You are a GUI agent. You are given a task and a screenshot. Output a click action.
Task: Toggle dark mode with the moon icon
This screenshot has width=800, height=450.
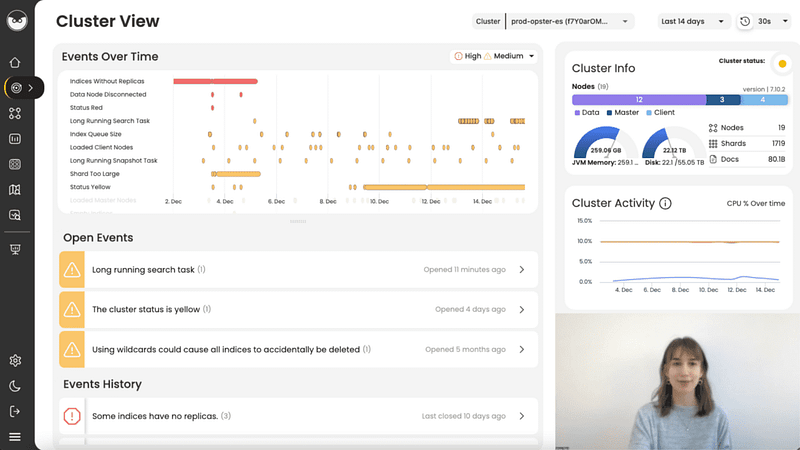(15, 386)
